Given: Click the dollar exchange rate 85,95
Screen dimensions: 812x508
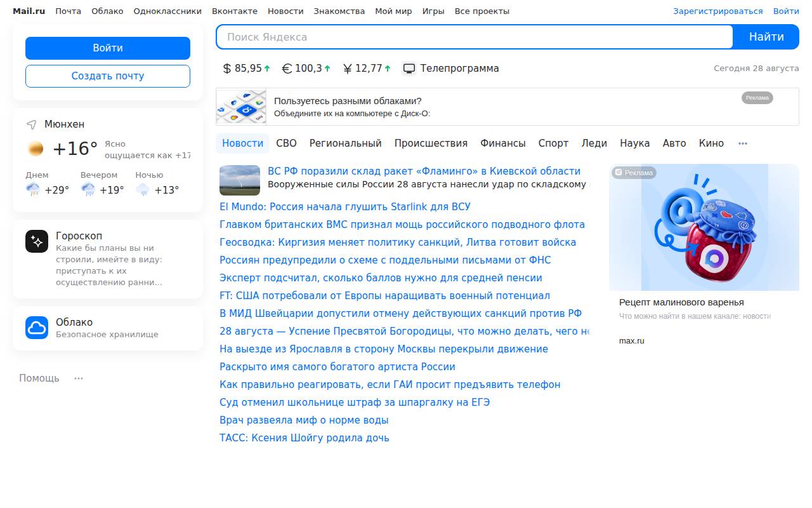Looking at the screenshot, I should point(247,69).
